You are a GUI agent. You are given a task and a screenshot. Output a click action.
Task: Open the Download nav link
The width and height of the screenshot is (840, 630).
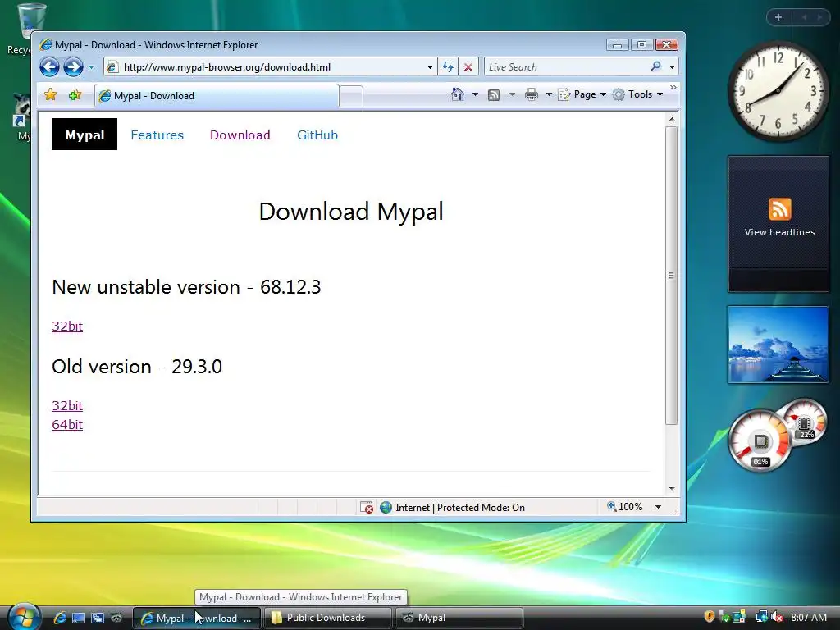point(240,135)
